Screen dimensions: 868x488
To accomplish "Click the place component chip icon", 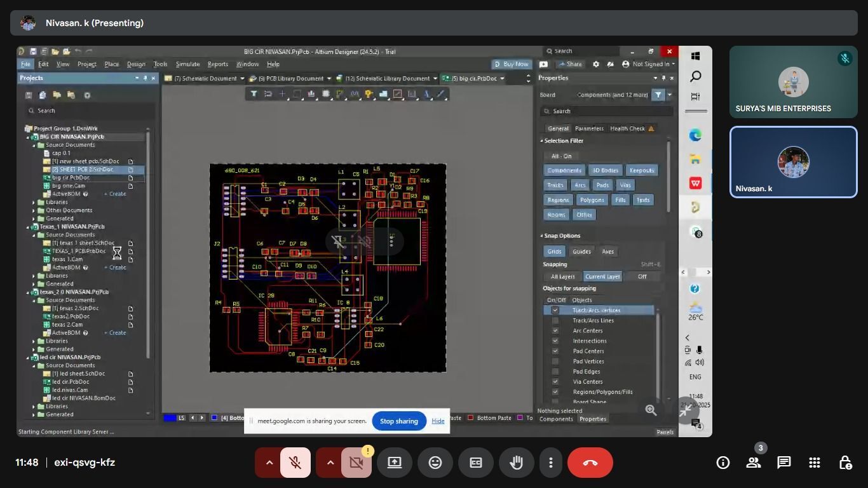I will point(325,94).
